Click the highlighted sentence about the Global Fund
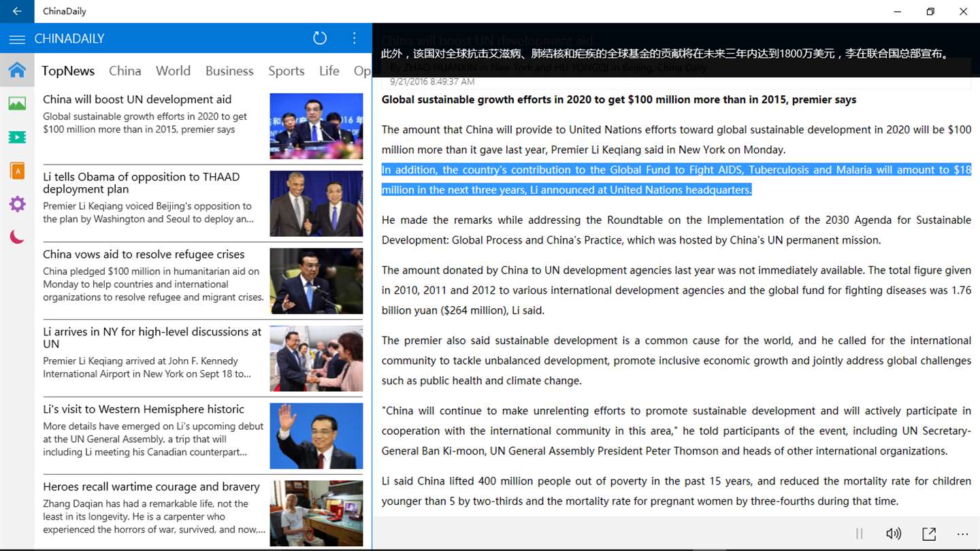 click(676, 180)
